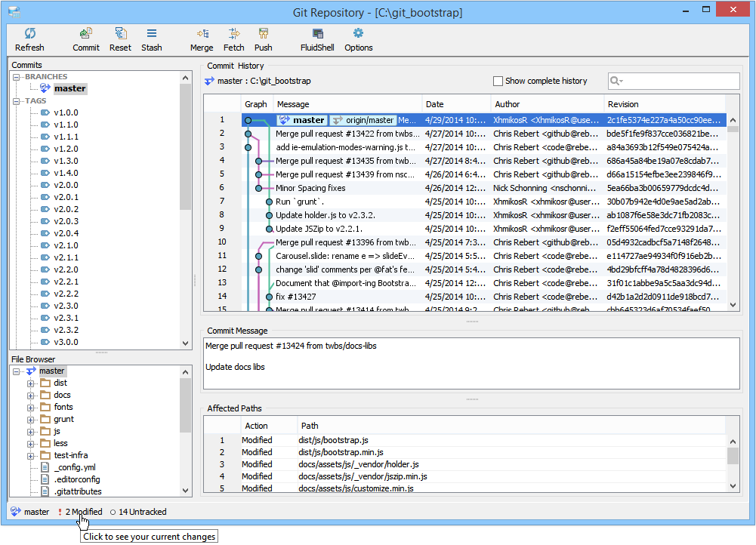This screenshot has width=756, height=545.
Task: Collapse the BRANCHES tree node
Action: click(x=17, y=77)
